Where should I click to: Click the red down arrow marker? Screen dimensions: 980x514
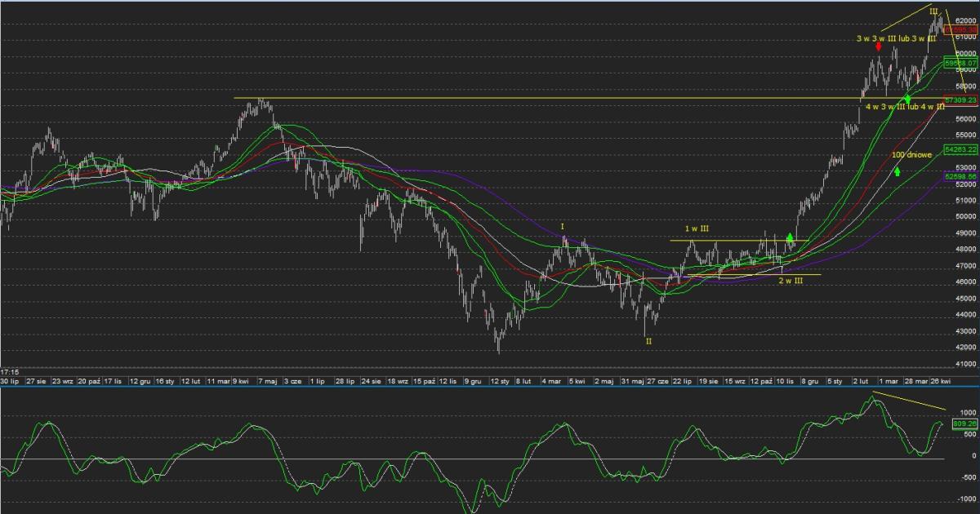[x=878, y=47]
